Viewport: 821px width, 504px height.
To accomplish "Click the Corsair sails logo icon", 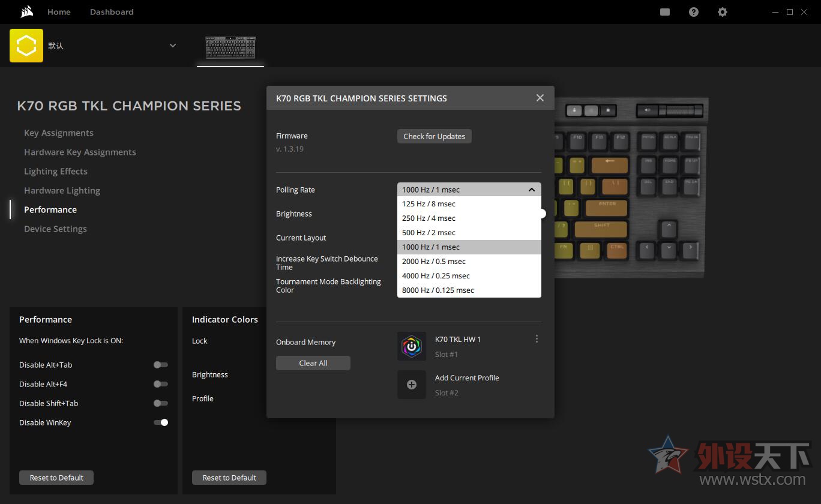I will click(x=26, y=12).
